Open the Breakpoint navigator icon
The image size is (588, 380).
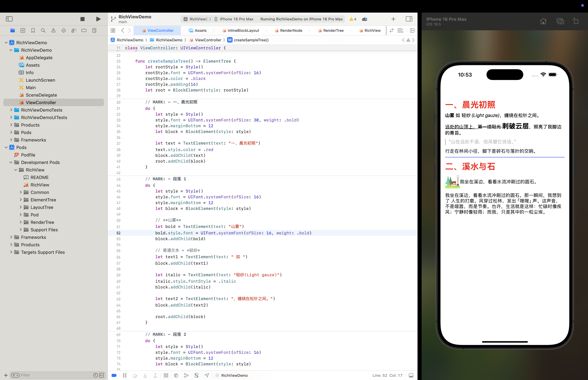click(84, 30)
